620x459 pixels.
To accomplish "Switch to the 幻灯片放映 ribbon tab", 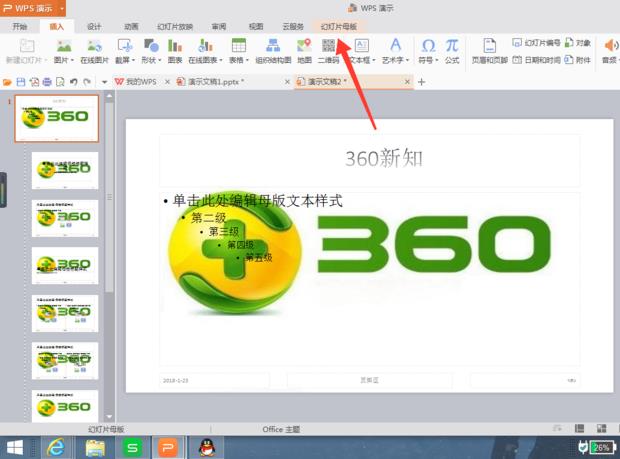I will pos(175,26).
